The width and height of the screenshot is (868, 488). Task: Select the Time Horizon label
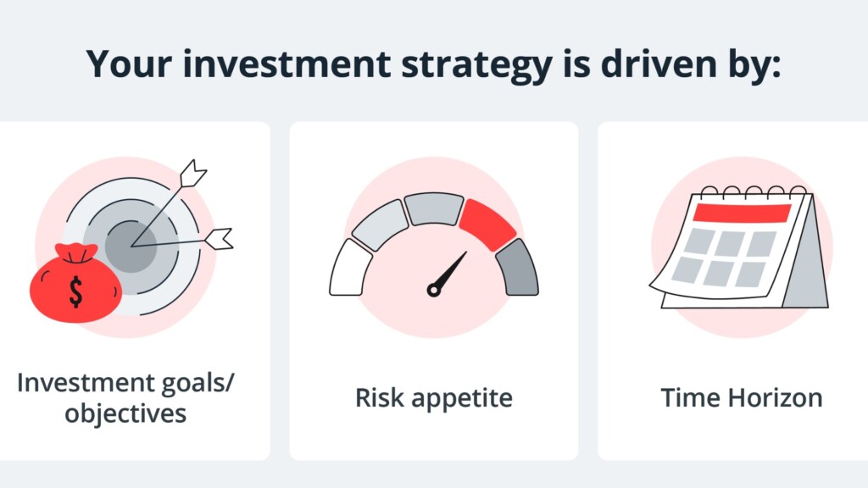point(742,398)
